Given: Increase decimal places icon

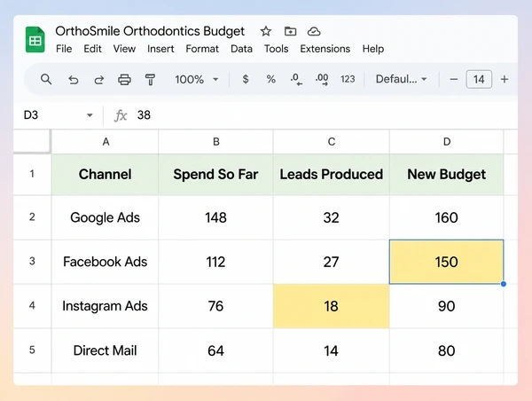Looking at the screenshot, I should (x=322, y=80).
